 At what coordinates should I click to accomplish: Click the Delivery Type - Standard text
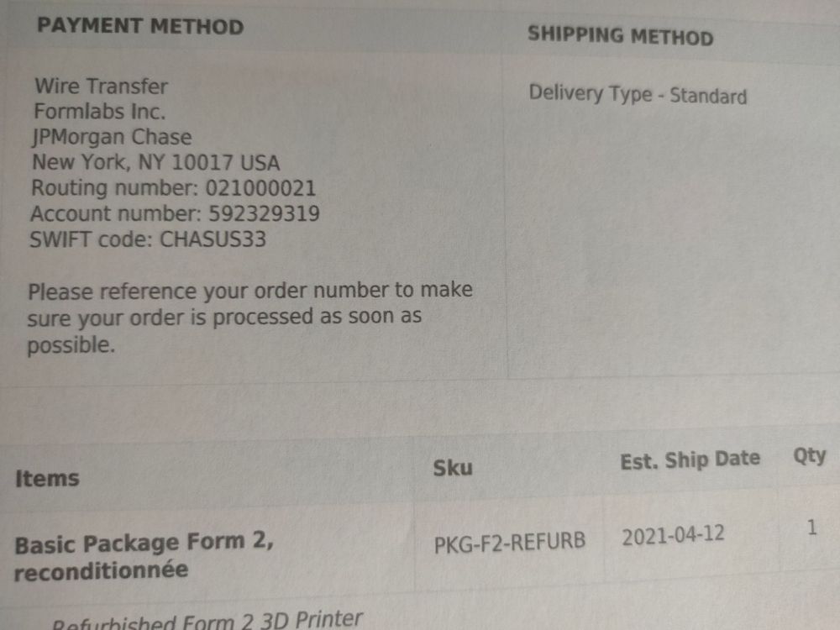[x=637, y=94]
